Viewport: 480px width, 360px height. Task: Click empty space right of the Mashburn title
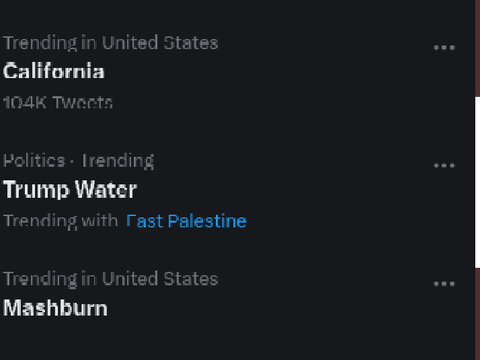point(267,308)
